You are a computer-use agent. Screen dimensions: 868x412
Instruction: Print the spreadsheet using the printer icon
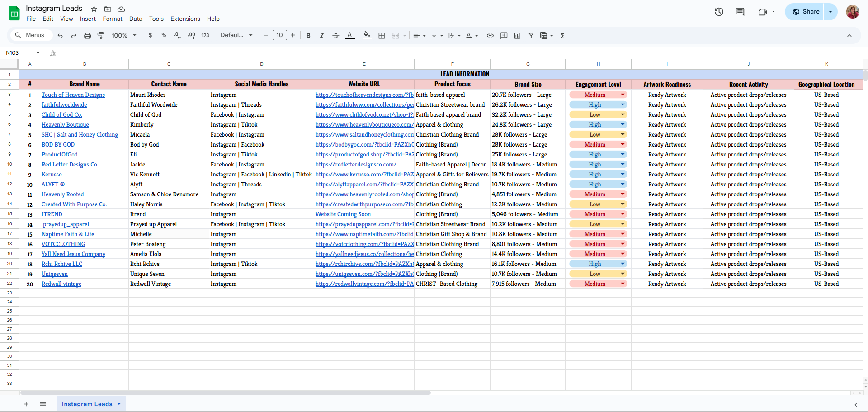[88, 36]
